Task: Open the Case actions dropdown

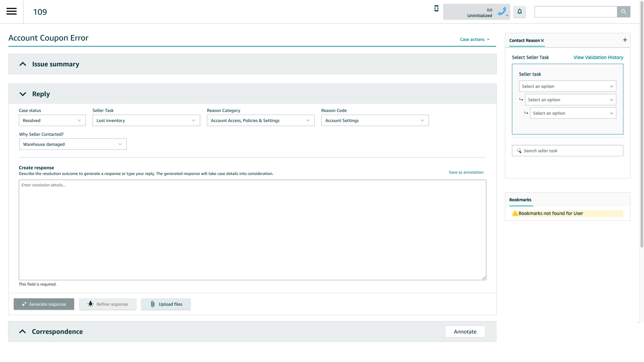Action: tap(474, 39)
